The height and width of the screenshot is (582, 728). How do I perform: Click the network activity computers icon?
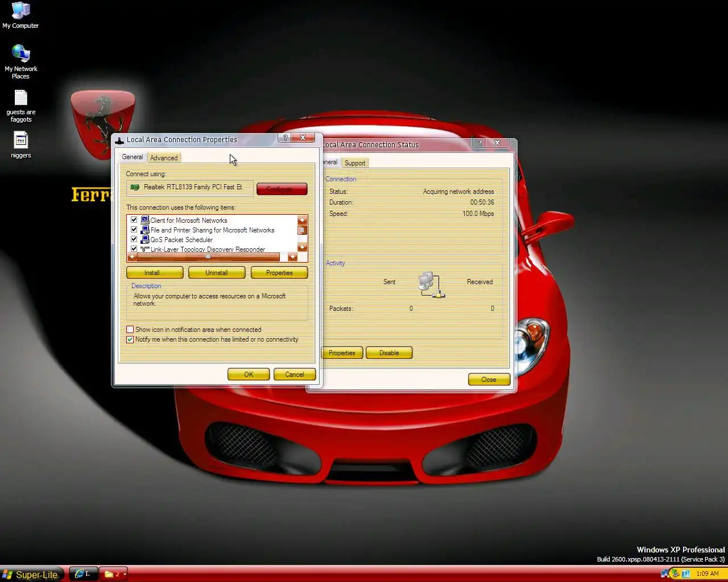pyautogui.click(x=431, y=285)
